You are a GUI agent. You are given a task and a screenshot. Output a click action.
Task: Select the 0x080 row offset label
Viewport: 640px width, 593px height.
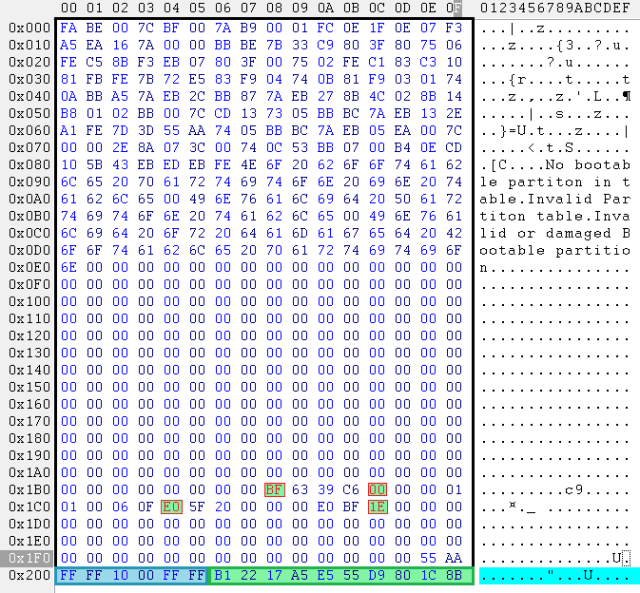coord(29,164)
